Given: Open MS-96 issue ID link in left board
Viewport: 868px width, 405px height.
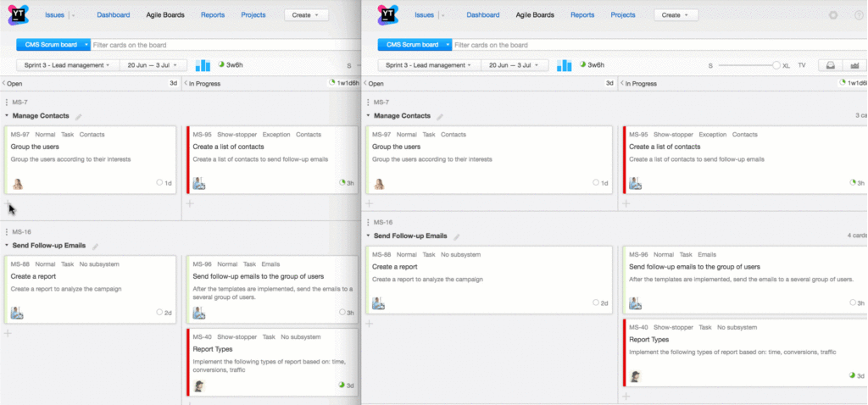Looking at the screenshot, I should point(202,264).
